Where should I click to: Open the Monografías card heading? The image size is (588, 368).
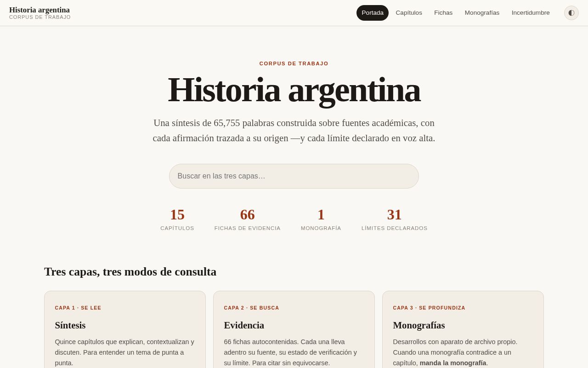point(419,325)
